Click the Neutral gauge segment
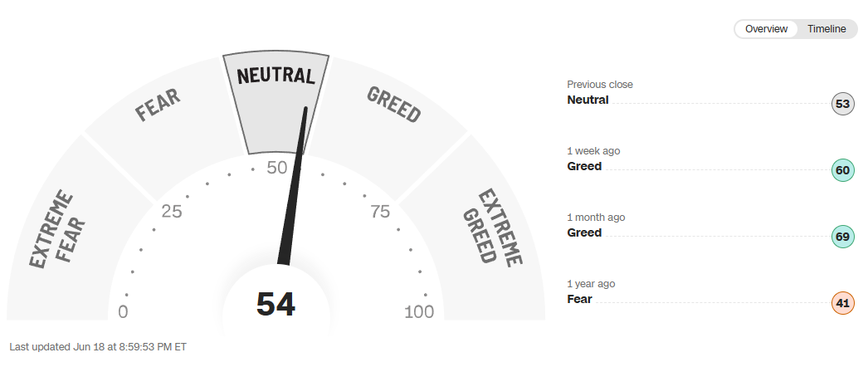 (276, 100)
